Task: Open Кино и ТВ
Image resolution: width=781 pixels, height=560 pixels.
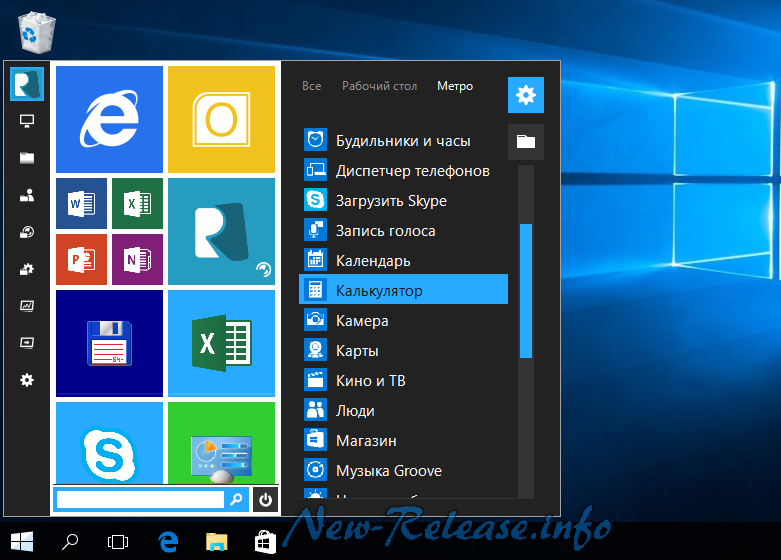Action: tap(403, 380)
